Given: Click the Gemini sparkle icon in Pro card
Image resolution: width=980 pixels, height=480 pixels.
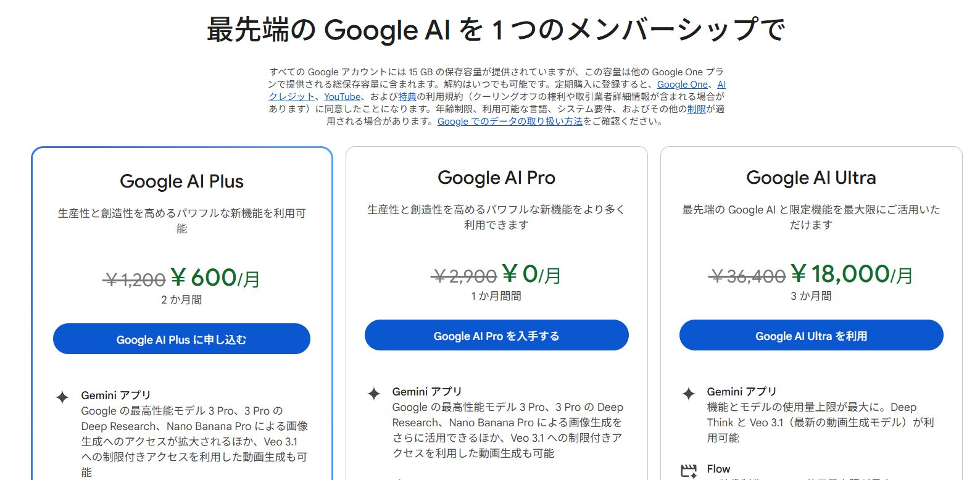Looking at the screenshot, I should pyautogui.click(x=374, y=394).
